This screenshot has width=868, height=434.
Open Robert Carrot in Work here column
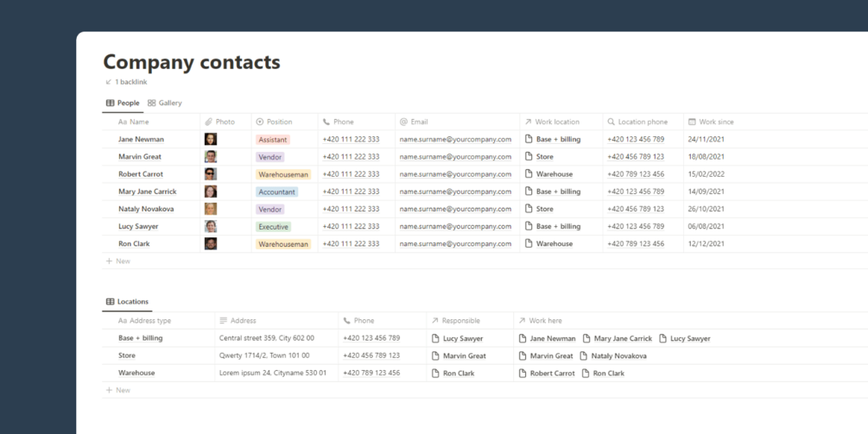[x=547, y=374]
